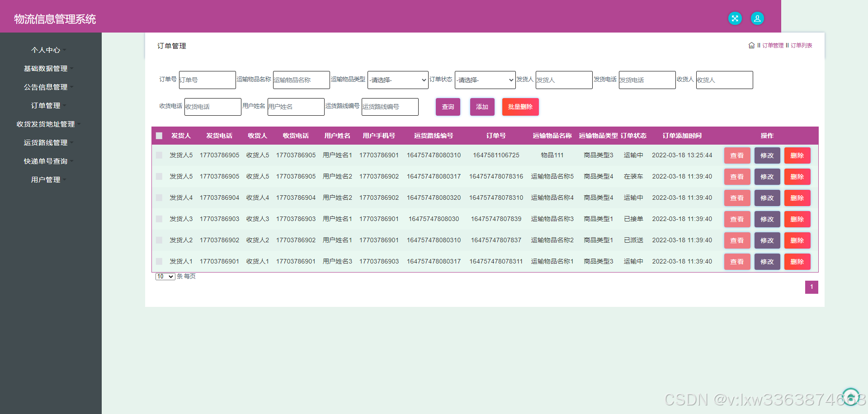Focus the 收货人 input field
The width and height of the screenshot is (868, 414).
725,80
